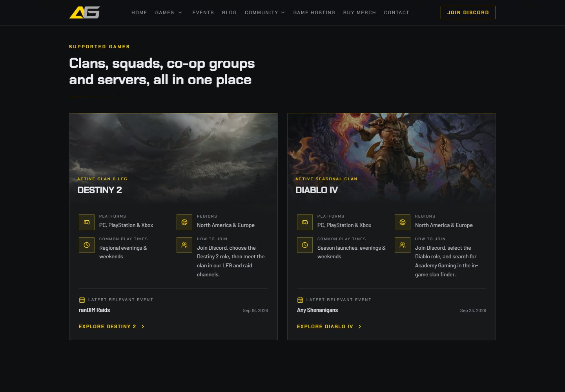Open the randDIM Raids event
This screenshot has width=565, height=392.
click(x=95, y=310)
